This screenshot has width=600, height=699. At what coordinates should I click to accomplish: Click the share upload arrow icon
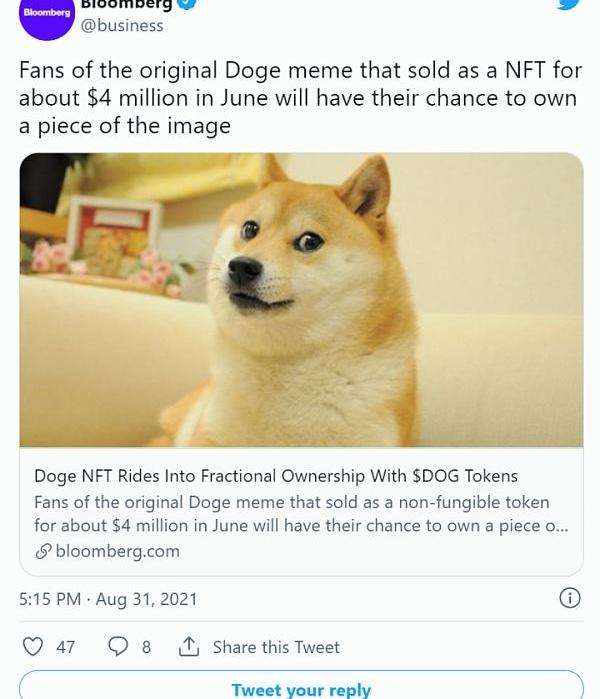click(x=189, y=646)
